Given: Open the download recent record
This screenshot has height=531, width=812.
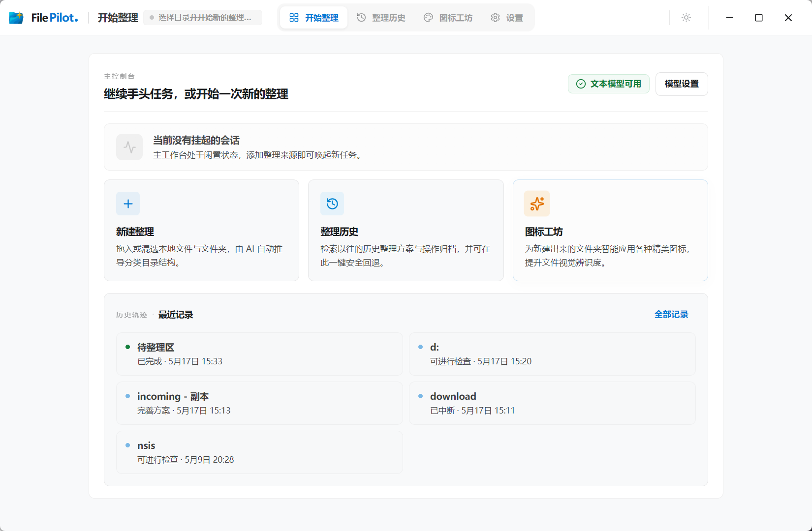Looking at the screenshot, I should (x=552, y=403).
